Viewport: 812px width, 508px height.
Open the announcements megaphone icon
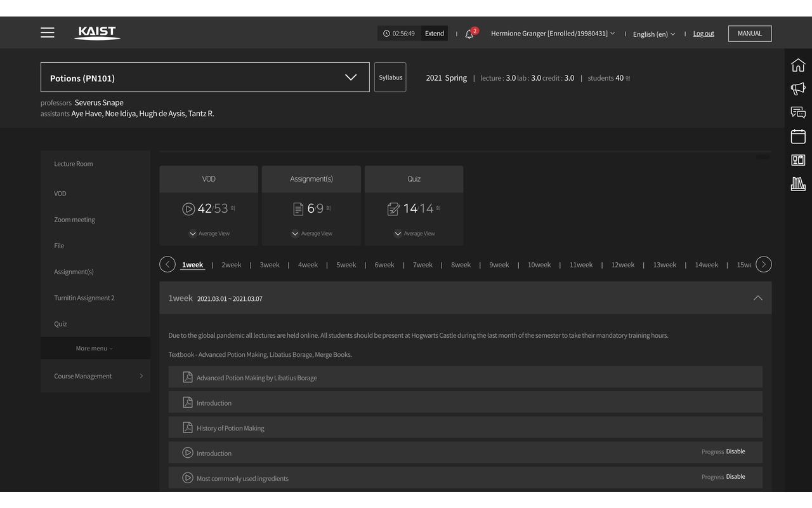click(798, 88)
